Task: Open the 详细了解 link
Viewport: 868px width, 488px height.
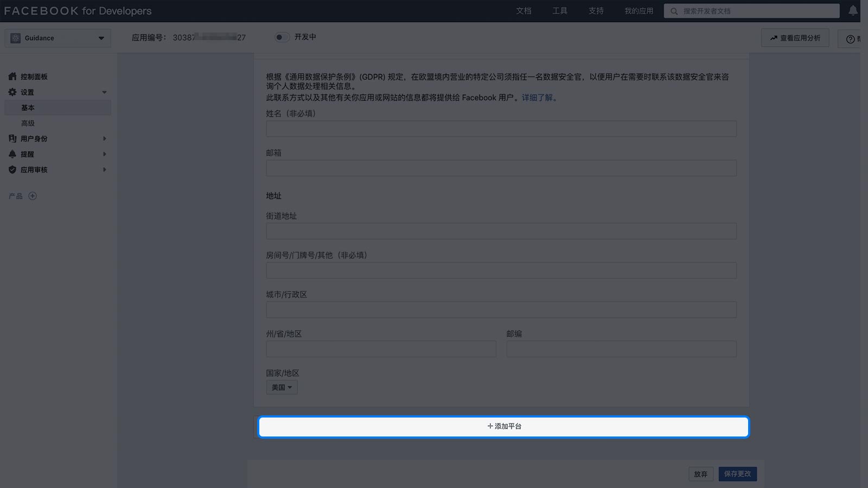Action: pyautogui.click(x=537, y=98)
